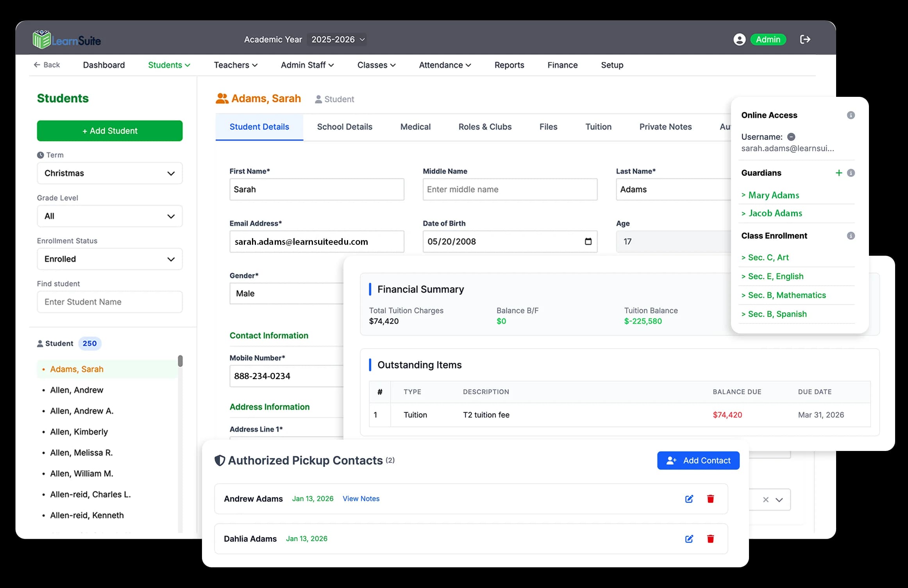Viewport: 908px width, 588px height.
Task: Open View Notes for Andrew Adams
Action: click(361, 499)
